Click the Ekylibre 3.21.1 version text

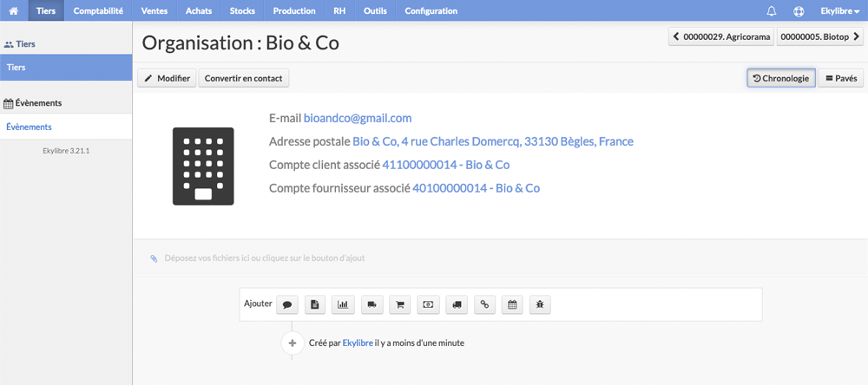coord(66,151)
